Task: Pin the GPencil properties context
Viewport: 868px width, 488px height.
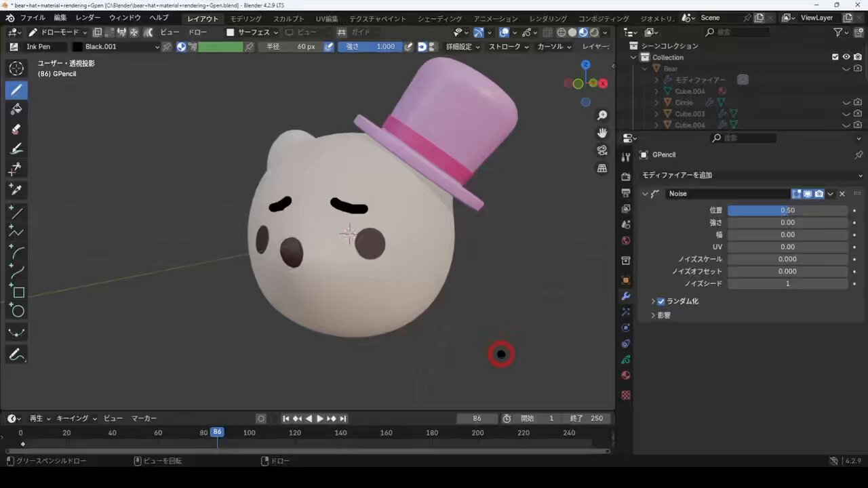Action: coord(859,155)
